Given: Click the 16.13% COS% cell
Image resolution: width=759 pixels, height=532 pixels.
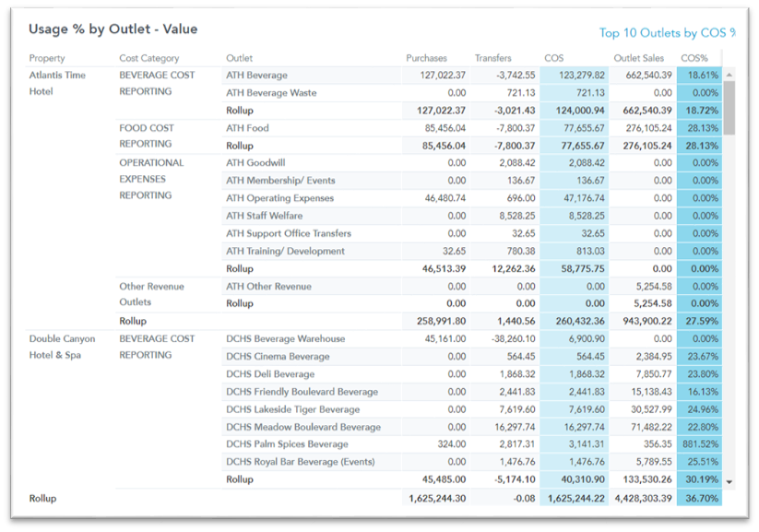Looking at the screenshot, I should point(699,392).
